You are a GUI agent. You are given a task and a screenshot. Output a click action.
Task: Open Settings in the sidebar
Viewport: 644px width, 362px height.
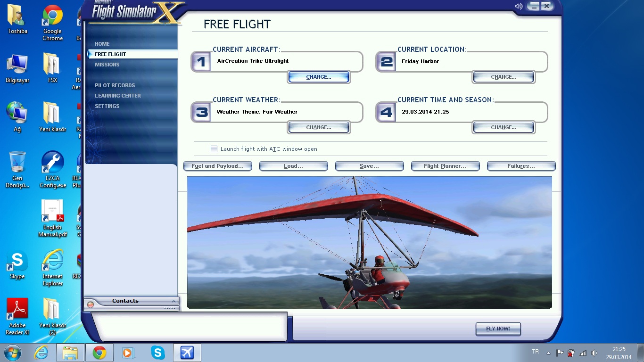click(x=107, y=106)
